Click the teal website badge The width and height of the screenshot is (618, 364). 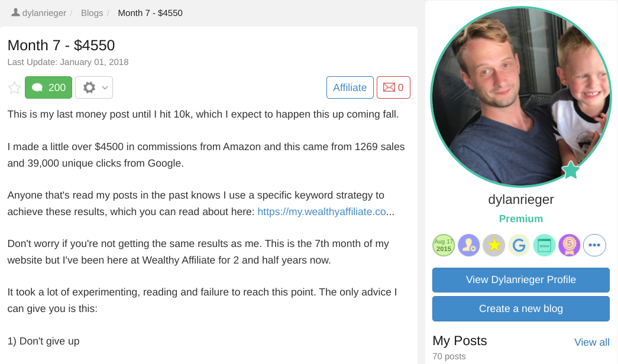(x=544, y=245)
